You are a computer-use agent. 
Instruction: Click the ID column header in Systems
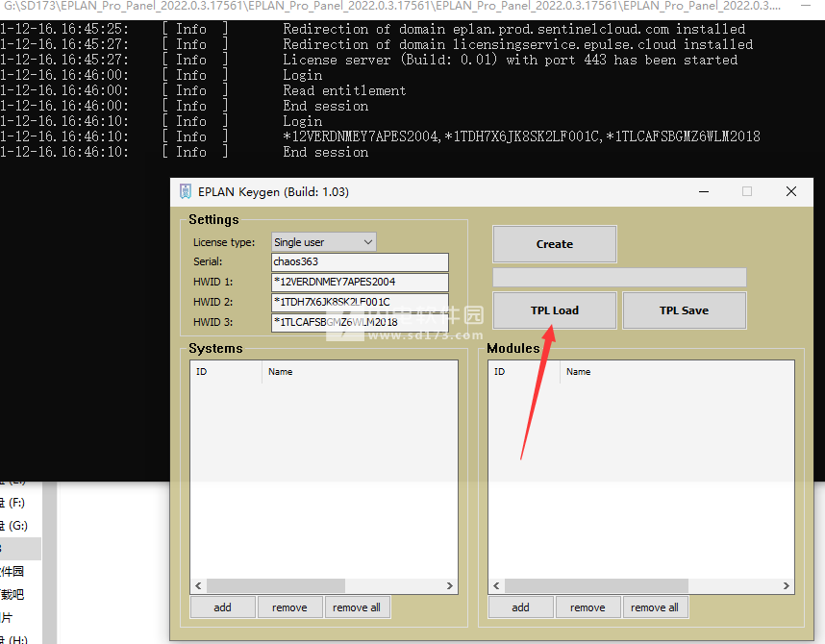(226, 371)
